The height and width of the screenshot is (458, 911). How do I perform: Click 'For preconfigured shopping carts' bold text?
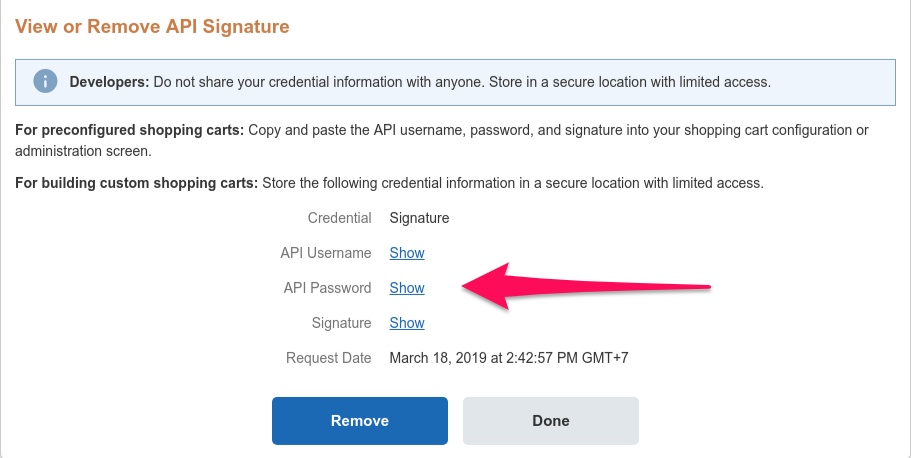click(129, 132)
